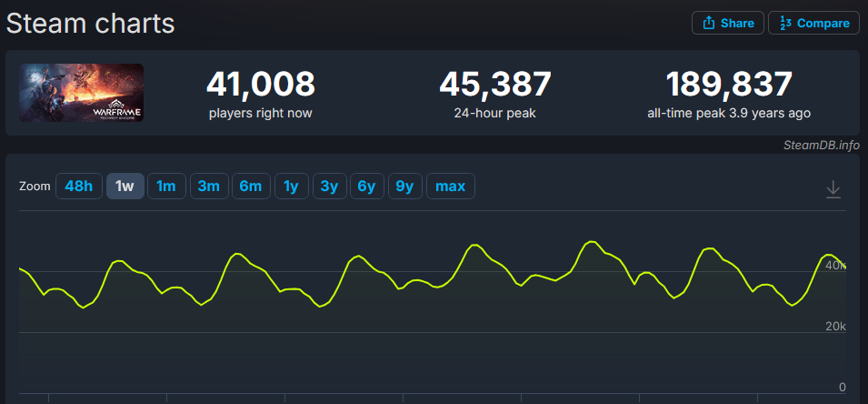The height and width of the screenshot is (404, 868).
Task: Click the 20k axis label
Action: [835, 326]
